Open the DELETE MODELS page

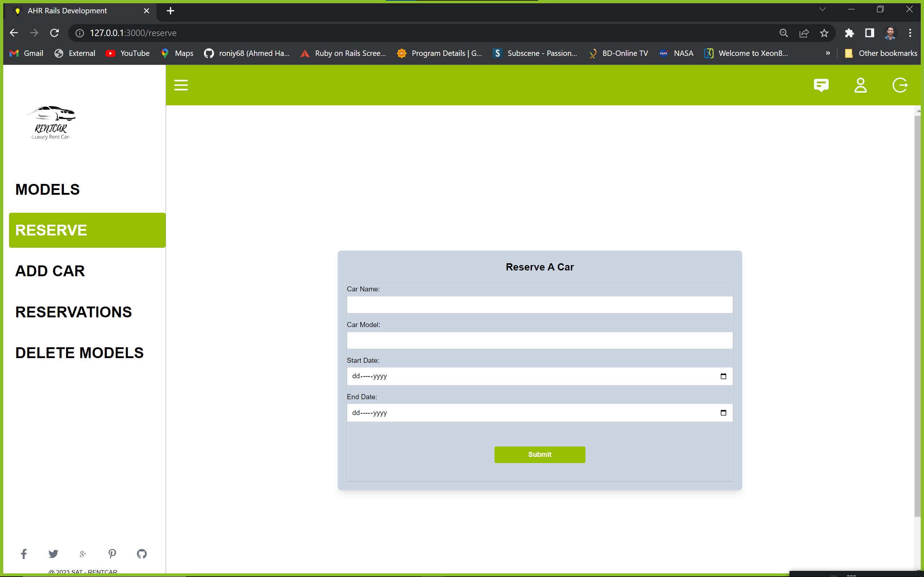click(79, 352)
